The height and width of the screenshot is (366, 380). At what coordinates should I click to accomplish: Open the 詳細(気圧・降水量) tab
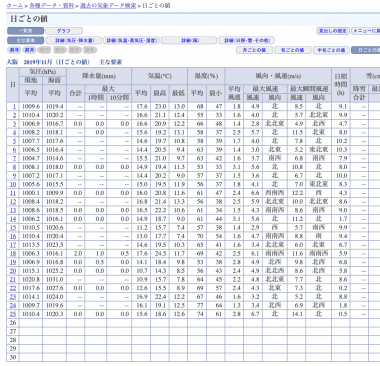tap(74, 40)
